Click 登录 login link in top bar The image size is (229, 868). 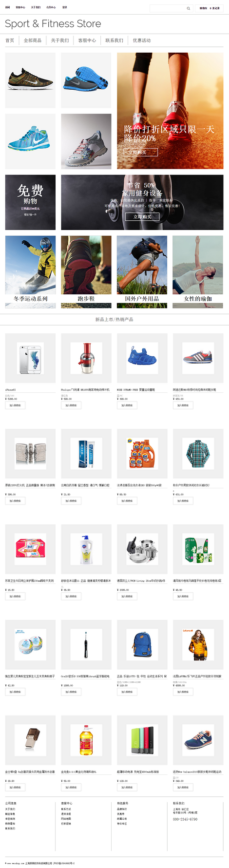pos(65,7)
